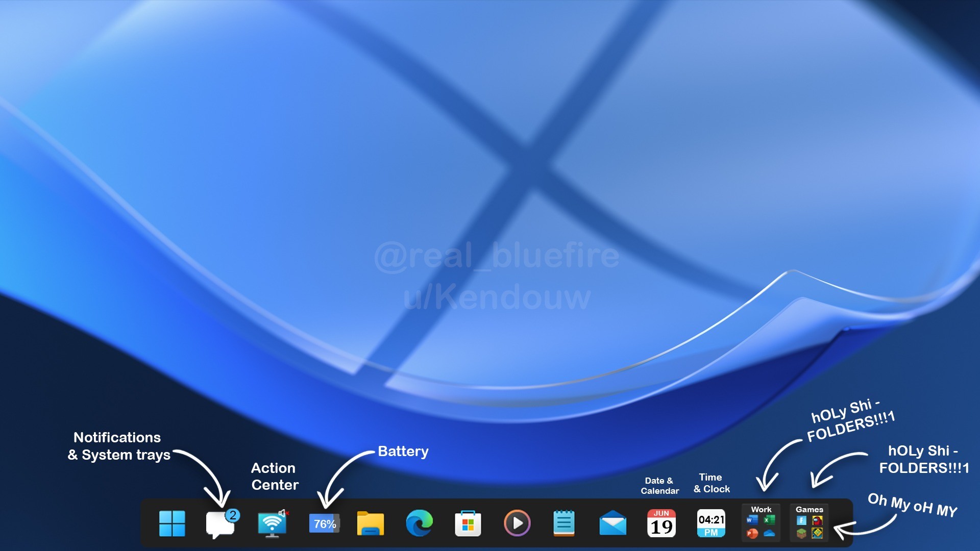Expand the Games folder group
This screenshot has height=551, width=980.
click(x=809, y=509)
